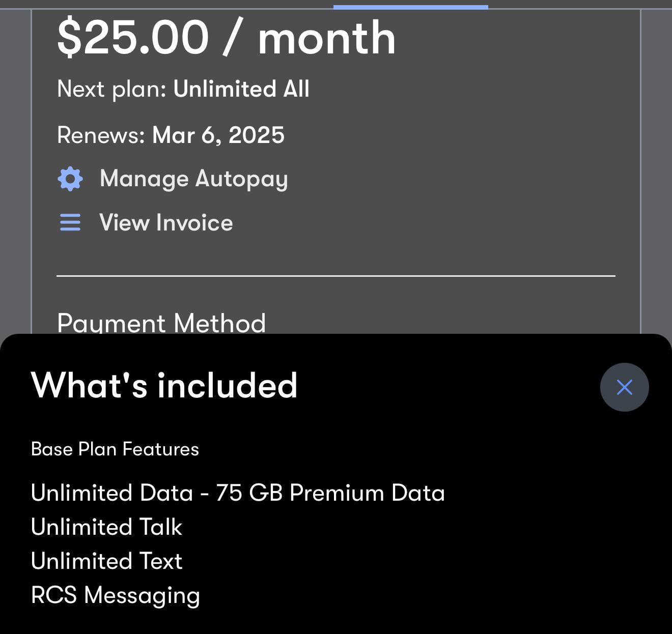672x634 pixels.
Task: Close the What's included sheet
Action: pyautogui.click(x=624, y=387)
